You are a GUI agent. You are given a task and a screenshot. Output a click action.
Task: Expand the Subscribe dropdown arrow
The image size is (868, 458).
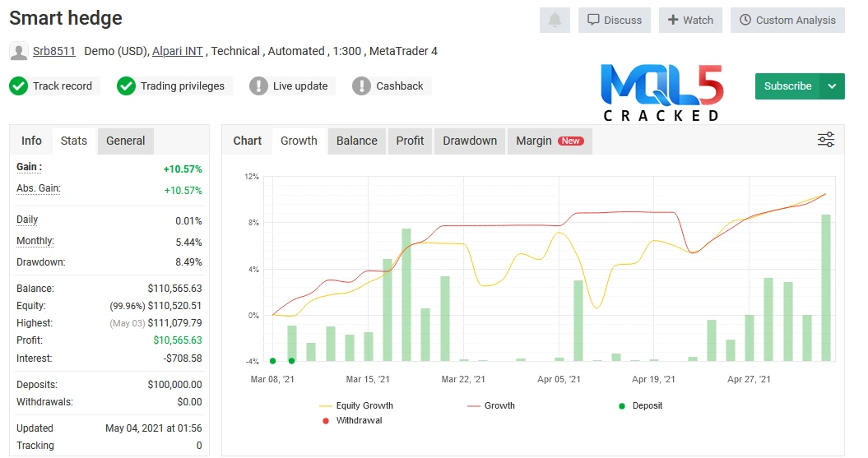coord(832,86)
